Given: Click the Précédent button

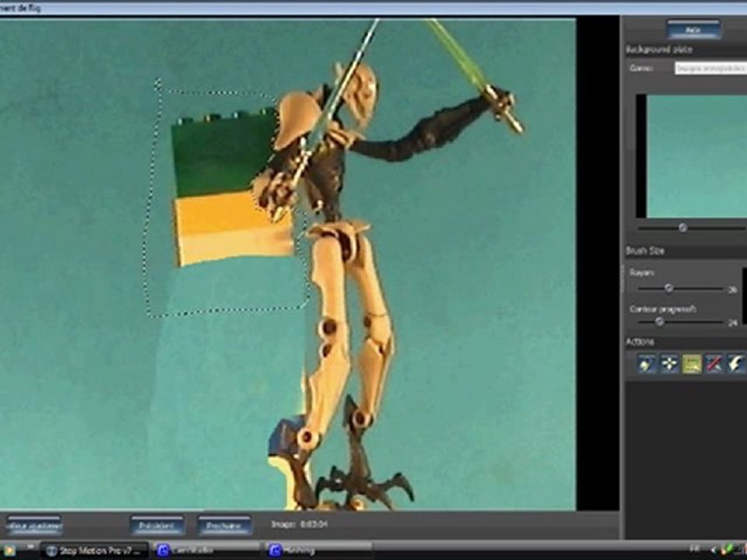Looking at the screenshot, I should coord(156,525).
